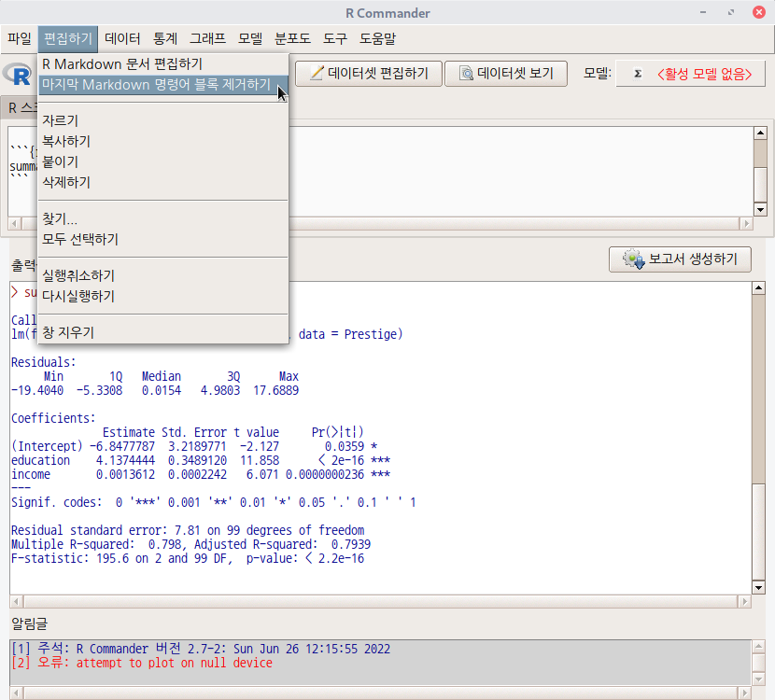
Task: Maximize the R Commander window
Action: 731,12
